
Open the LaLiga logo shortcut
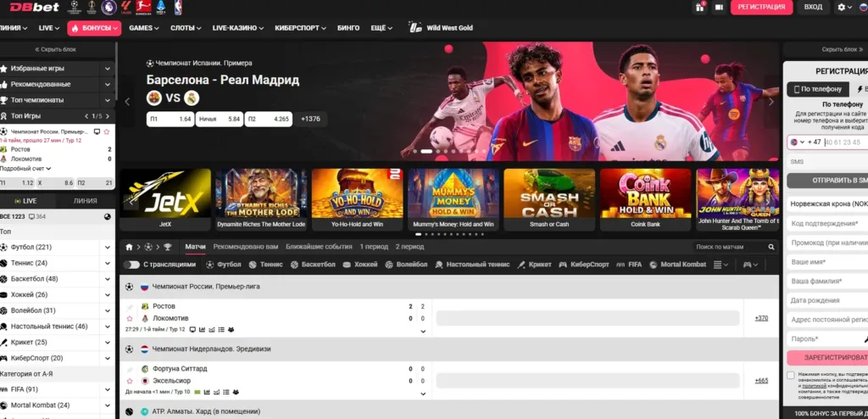point(126,7)
